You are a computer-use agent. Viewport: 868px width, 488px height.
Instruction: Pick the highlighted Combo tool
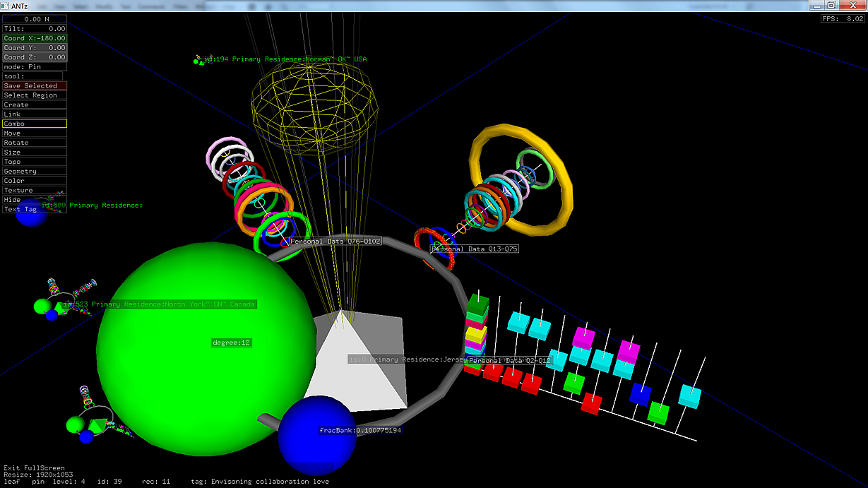click(35, 124)
